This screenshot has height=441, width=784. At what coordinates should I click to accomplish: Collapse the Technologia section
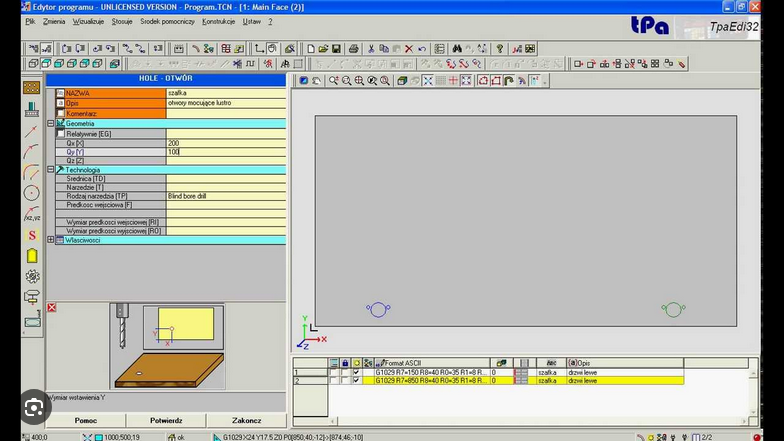point(50,170)
